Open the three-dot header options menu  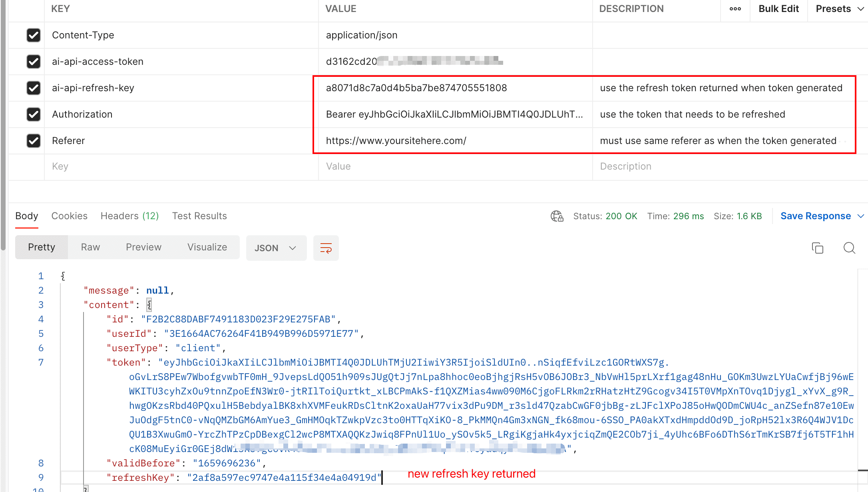pyautogui.click(x=735, y=8)
